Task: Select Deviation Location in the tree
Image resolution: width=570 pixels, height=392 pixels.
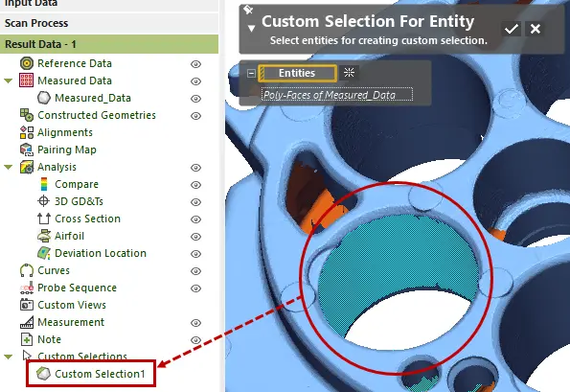Action: pos(101,253)
